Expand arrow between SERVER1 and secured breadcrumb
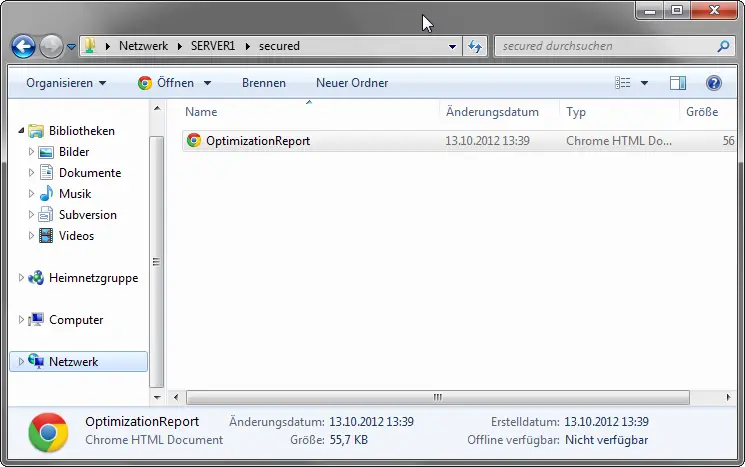Image resolution: width=745 pixels, height=467 pixels. (248, 46)
